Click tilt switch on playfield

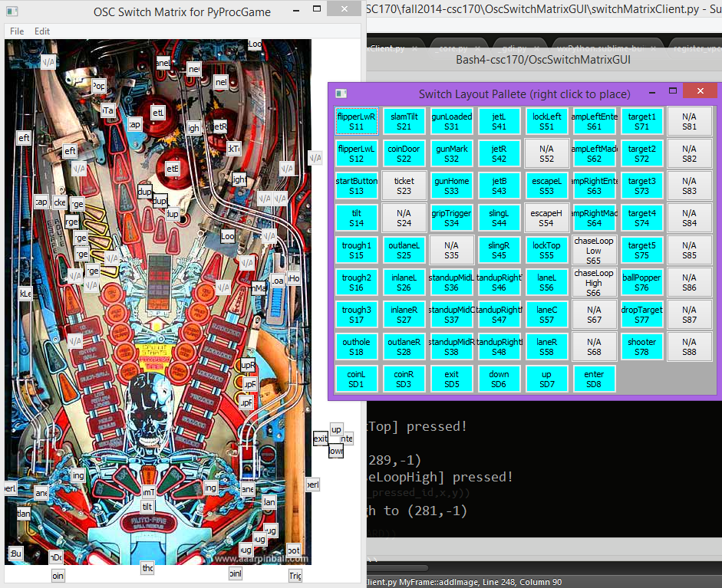pyautogui.click(x=147, y=507)
